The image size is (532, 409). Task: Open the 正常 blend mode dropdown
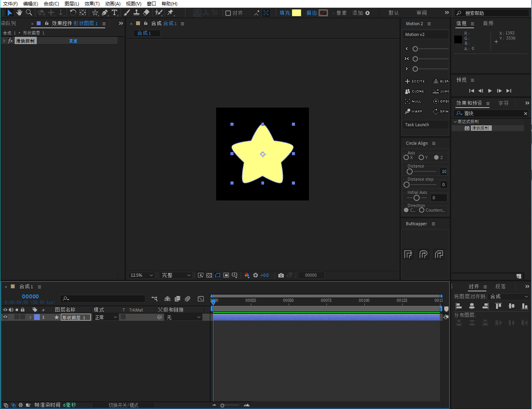click(x=106, y=317)
